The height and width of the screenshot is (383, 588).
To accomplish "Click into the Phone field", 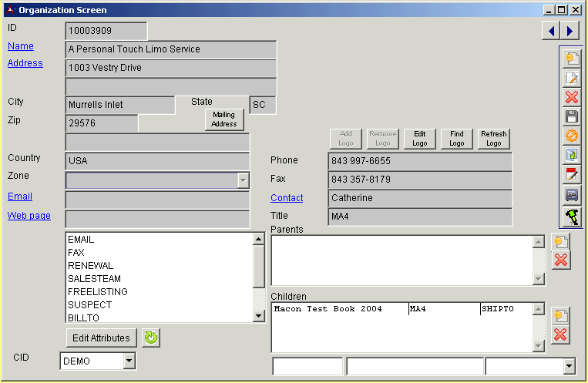I will click(420, 161).
